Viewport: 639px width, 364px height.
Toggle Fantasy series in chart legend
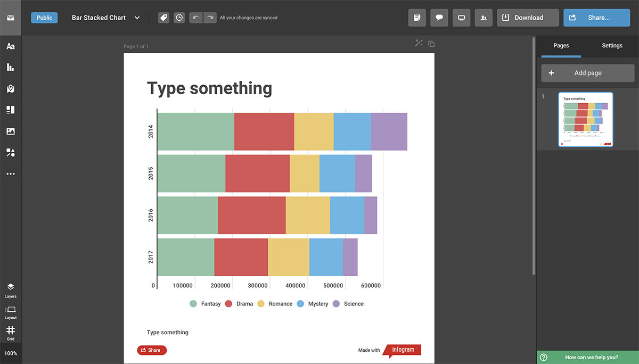[205, 304]
